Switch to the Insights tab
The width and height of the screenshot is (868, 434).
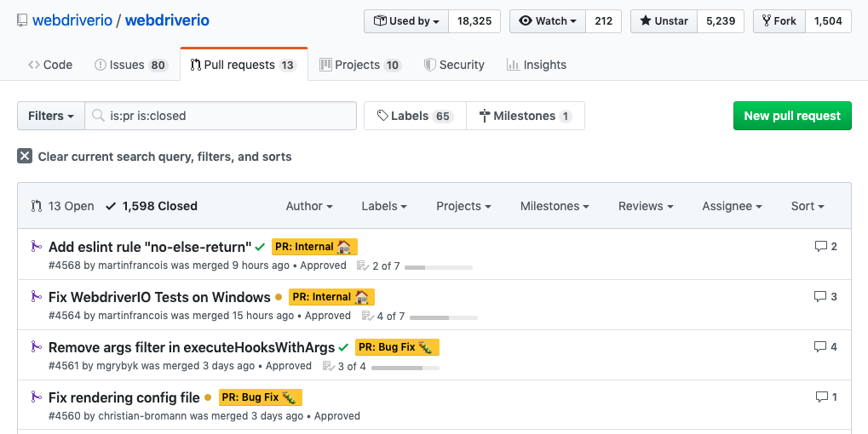(x=537, y=65)
